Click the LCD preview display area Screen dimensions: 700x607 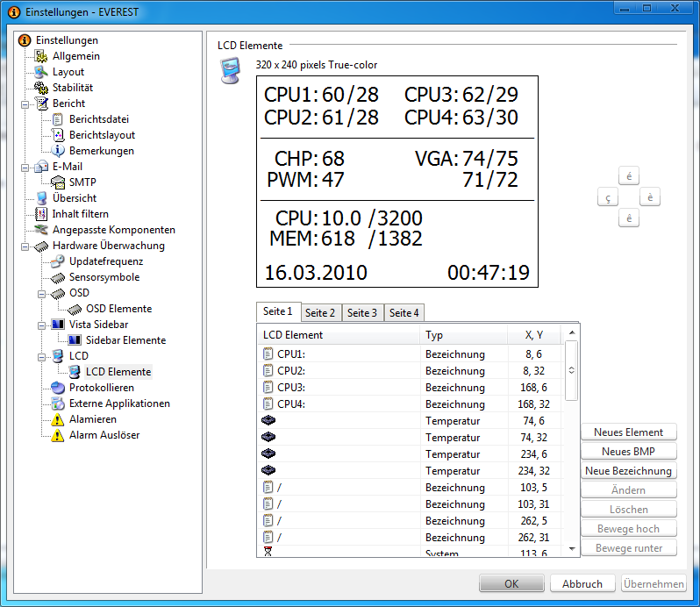click(x=397, y=182)
